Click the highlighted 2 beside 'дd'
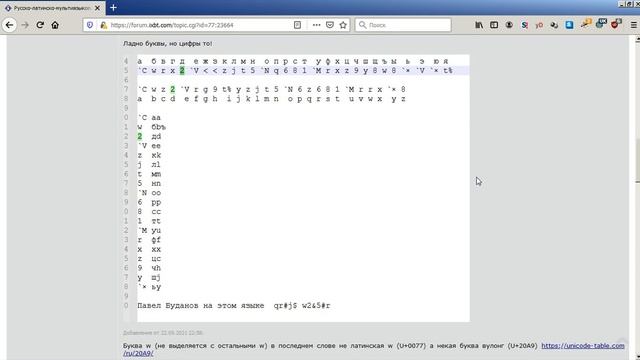This screenshot has height=360, width=640. 140,136
